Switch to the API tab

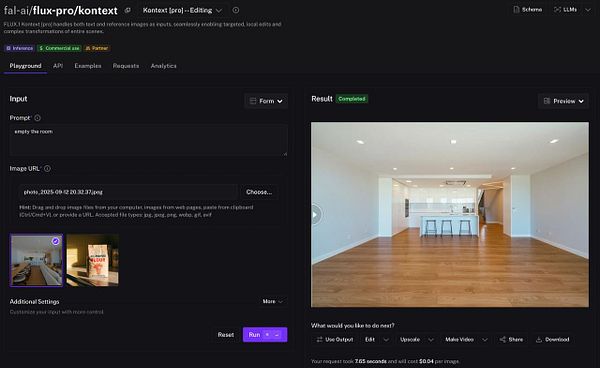(58, 66)
